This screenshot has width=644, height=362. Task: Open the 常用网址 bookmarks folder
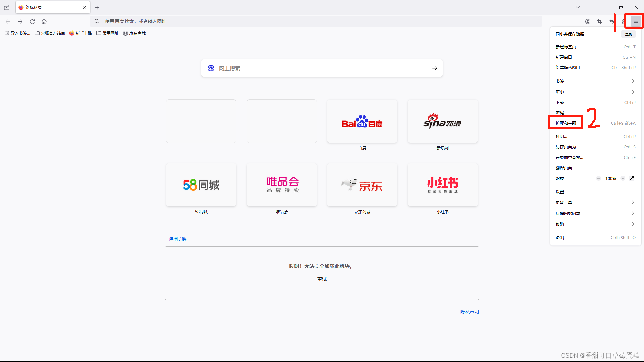pyautogui.click(x=107, y=33)
